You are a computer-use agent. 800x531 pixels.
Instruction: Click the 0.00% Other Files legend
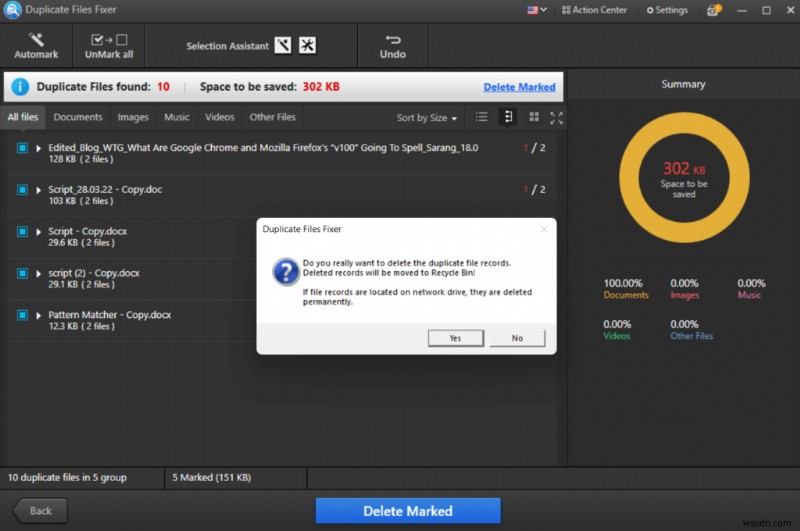(x=691, y=330)
